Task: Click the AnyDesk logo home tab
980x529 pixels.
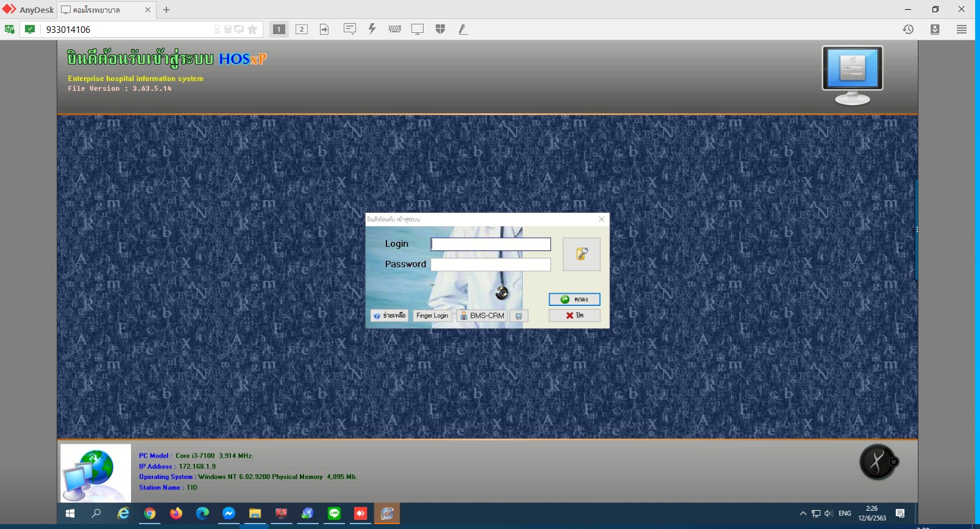Action: (28, 10)
